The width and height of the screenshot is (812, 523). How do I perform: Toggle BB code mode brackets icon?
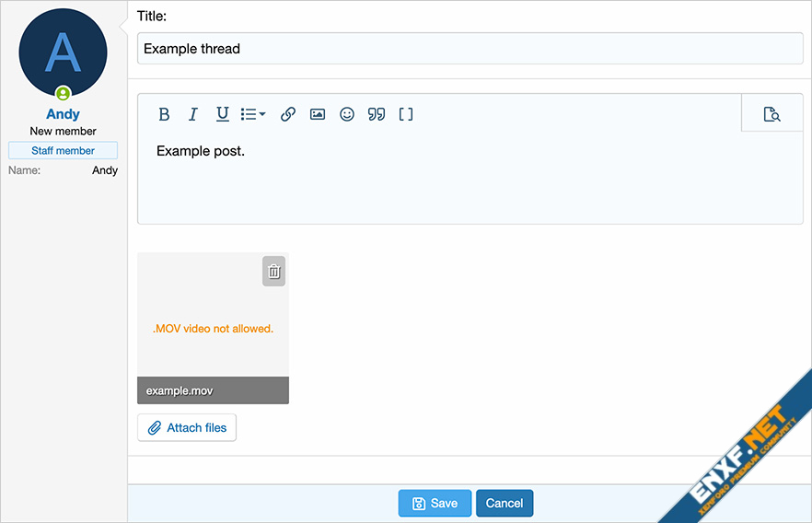[x=406, y=114]
